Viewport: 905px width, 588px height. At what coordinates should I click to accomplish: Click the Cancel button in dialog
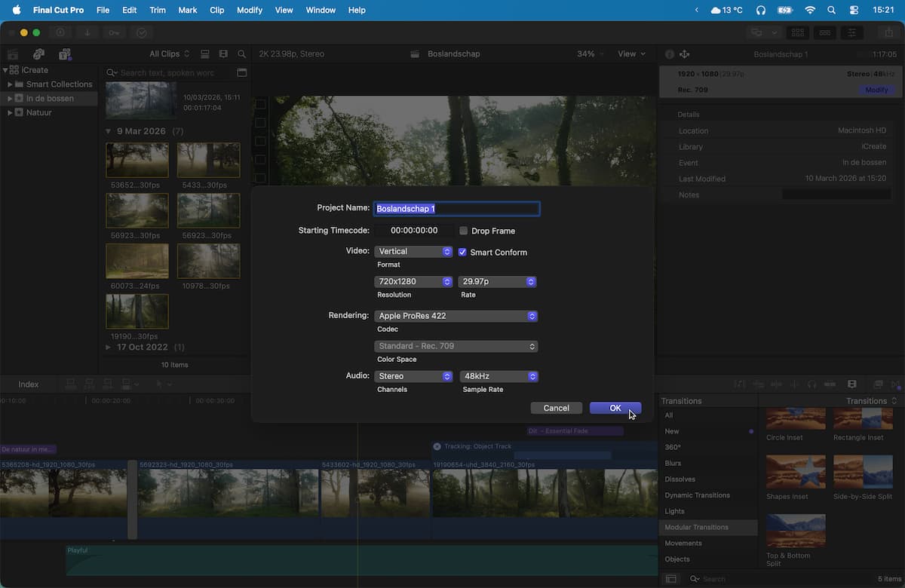click(556, 408)
